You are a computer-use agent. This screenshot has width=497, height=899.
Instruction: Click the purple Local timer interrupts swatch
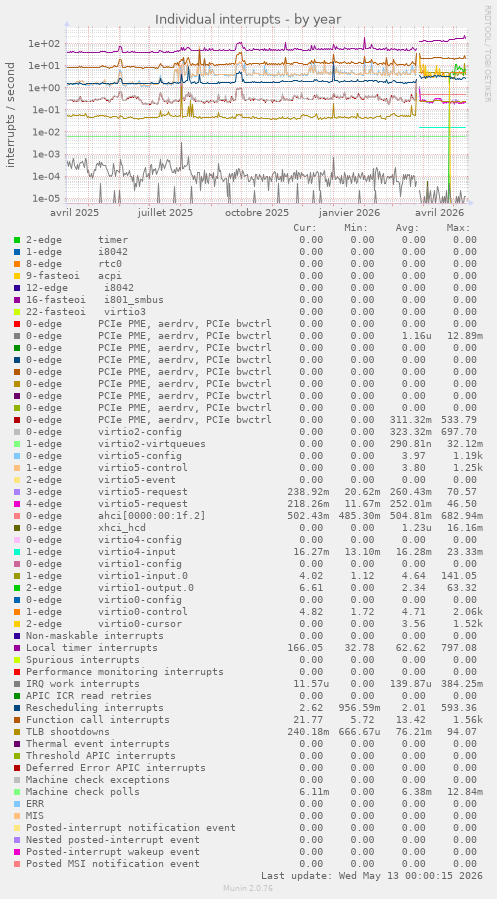click(x=17, y=648)
